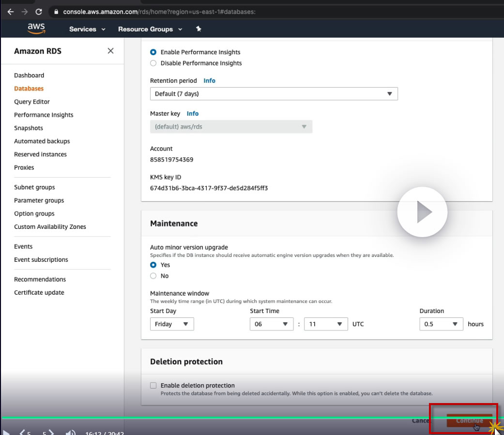Image resolution: width=504 pixels, height=435 pixels.
Task: Open Start Time minute dropdown
Action: coord(326,324)
